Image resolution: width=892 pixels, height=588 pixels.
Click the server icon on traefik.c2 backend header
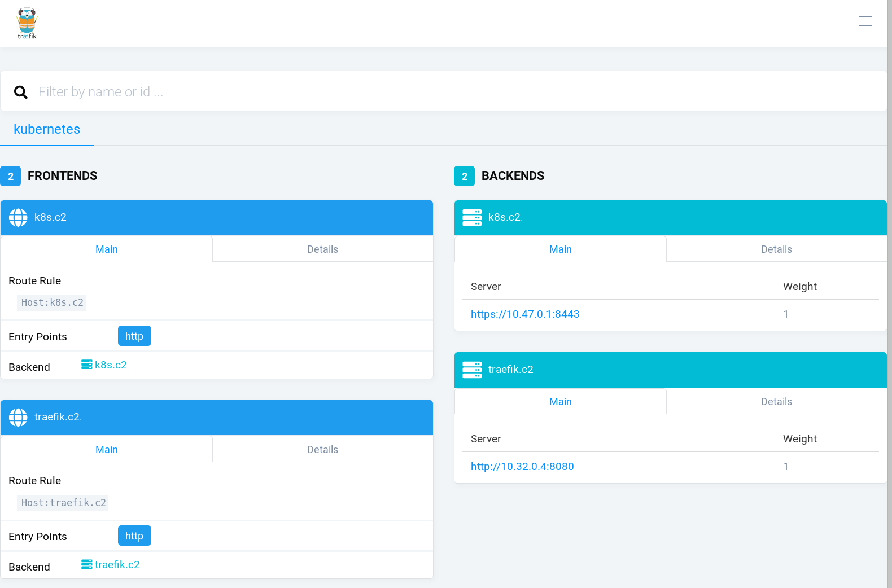(x=472, y=370)
